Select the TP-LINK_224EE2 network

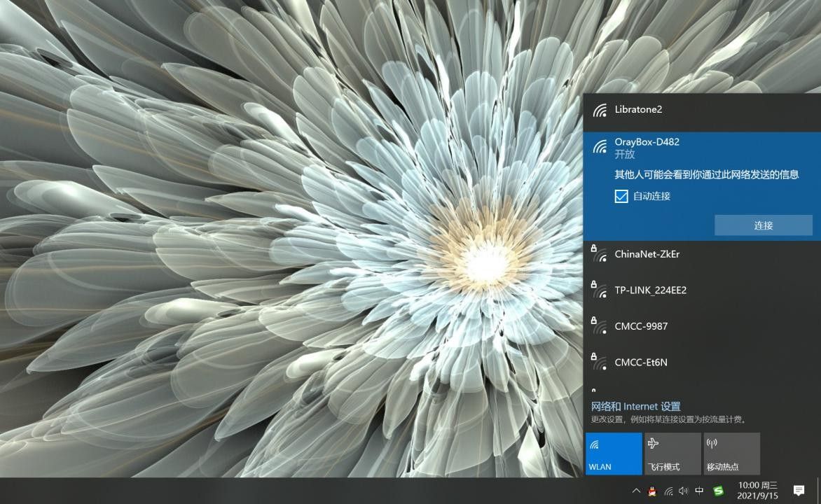[702, 290]
